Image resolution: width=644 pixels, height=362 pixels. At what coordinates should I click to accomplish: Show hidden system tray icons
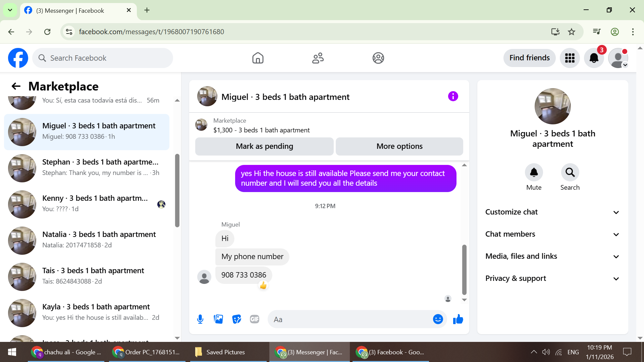pos(533,352)
